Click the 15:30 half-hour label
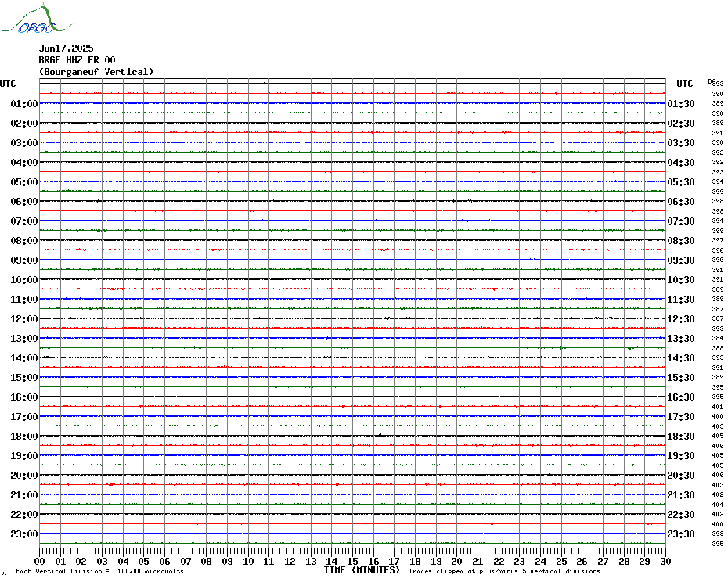This screenshot has height=582, width=728. (680, 378)
